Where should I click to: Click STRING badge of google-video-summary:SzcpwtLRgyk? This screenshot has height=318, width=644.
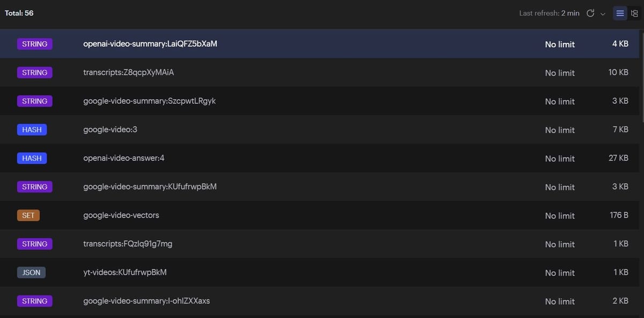(34, 101)
